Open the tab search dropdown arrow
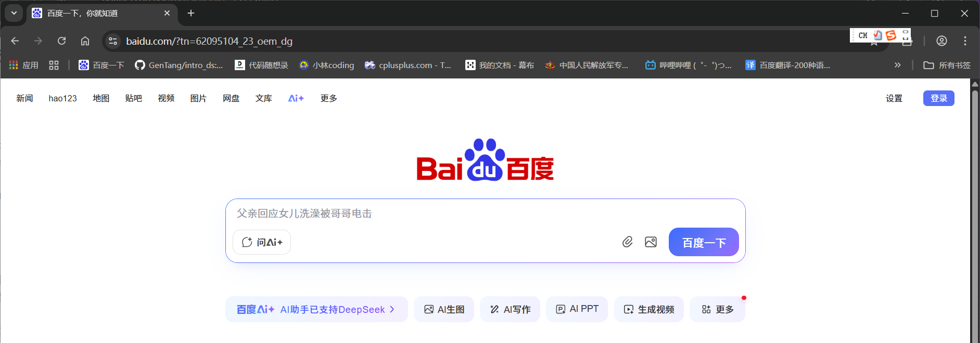This screenshot has height=343, width=980. pyautogui.click(x=14, y=13)
